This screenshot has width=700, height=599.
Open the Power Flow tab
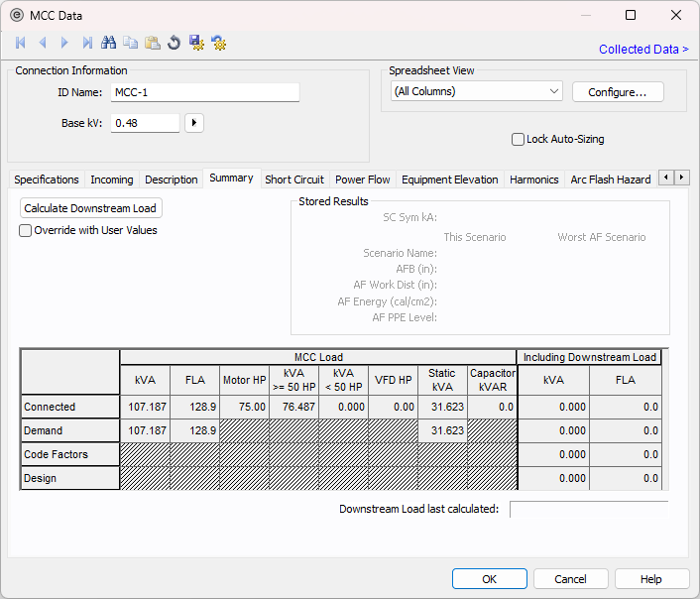click(x=363, y=180)
